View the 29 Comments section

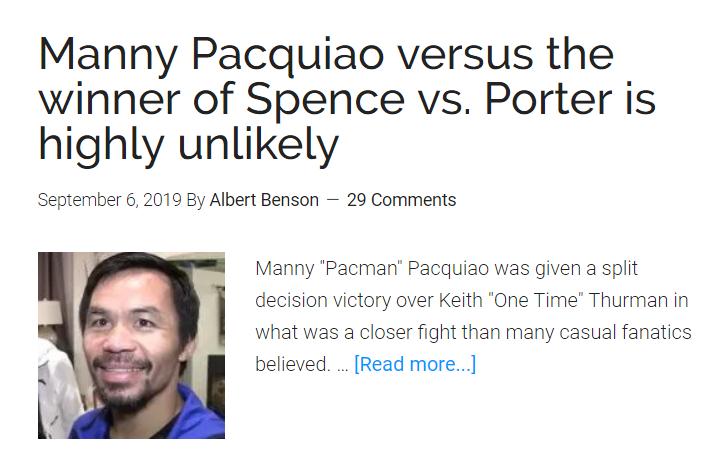coord(401,200)
